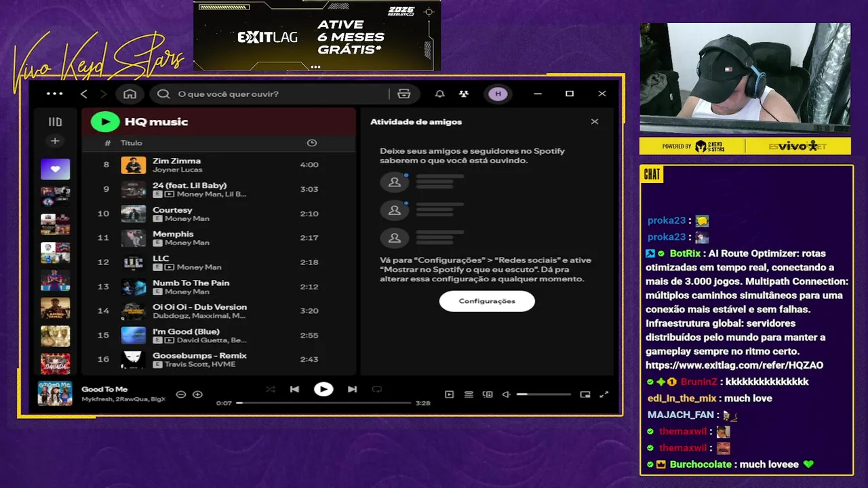Open the Spotify Home page
Viewport: 868px width, 488px height.
(130, 94)
